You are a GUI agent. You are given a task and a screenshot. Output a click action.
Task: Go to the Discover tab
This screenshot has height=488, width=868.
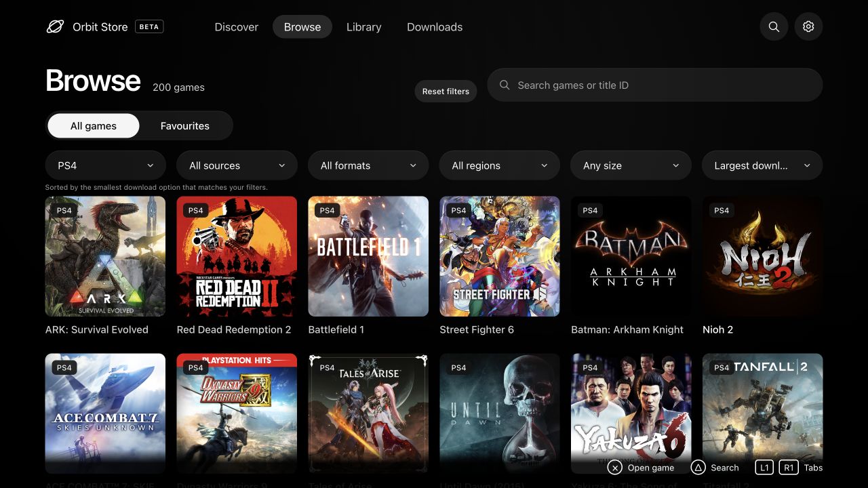click(237, 27)
